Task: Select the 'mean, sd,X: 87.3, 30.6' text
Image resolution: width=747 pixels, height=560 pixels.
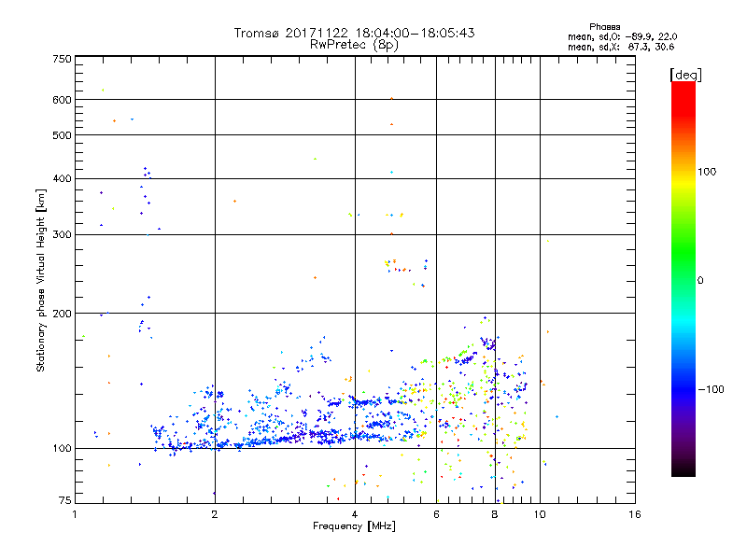Action: coord(621,47)
